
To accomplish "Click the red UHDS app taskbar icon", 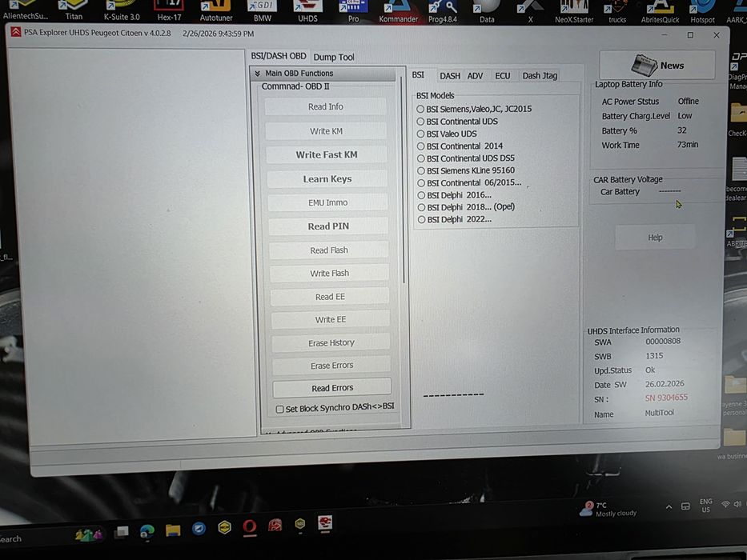I will [x=325, y=523].
